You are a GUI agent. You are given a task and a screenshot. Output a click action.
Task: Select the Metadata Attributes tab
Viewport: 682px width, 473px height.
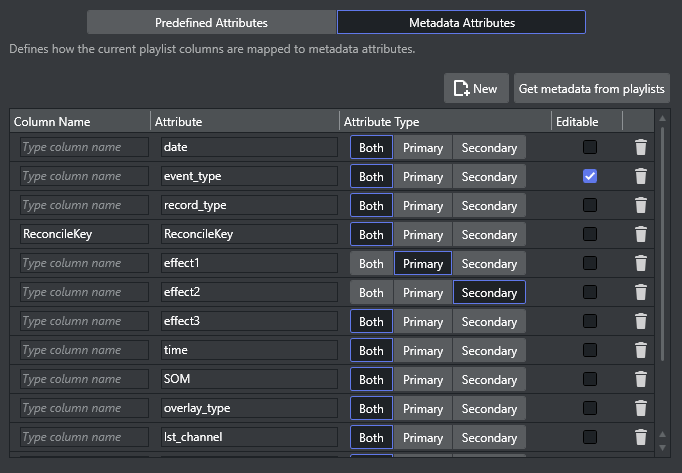tap(461, 22)
